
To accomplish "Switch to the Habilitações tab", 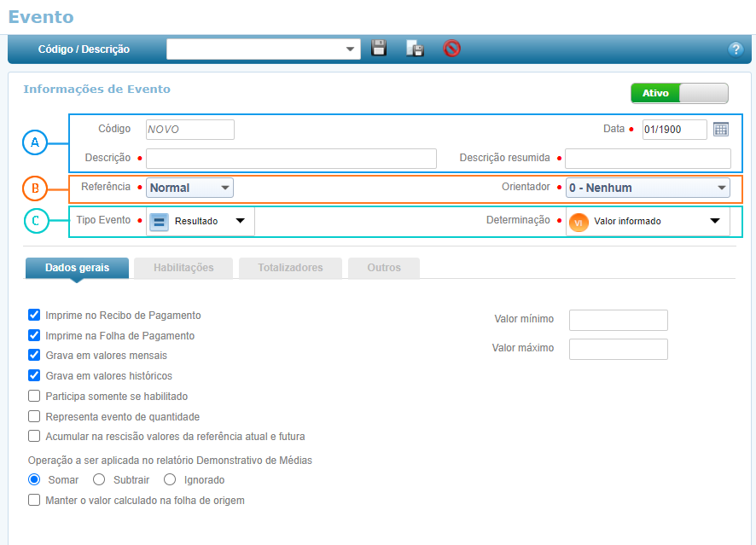I will click(x=183, y=268).
